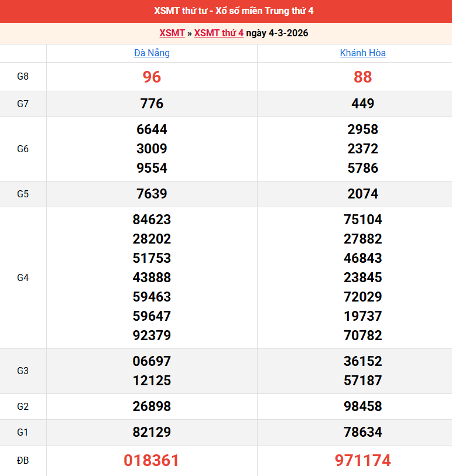This screenshot has width=452, height=476.
Task: Click Đà Nẵng special prize 018361
Action: point(152,461)
